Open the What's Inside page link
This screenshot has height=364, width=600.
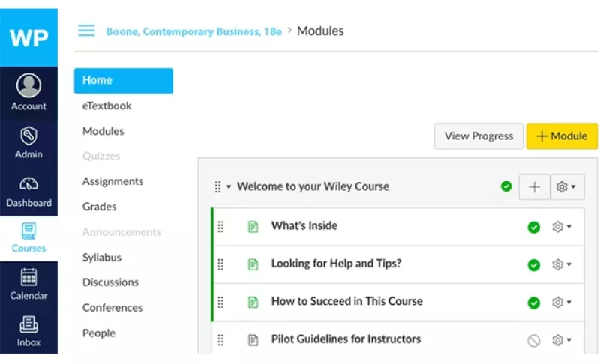click(304, 225)
